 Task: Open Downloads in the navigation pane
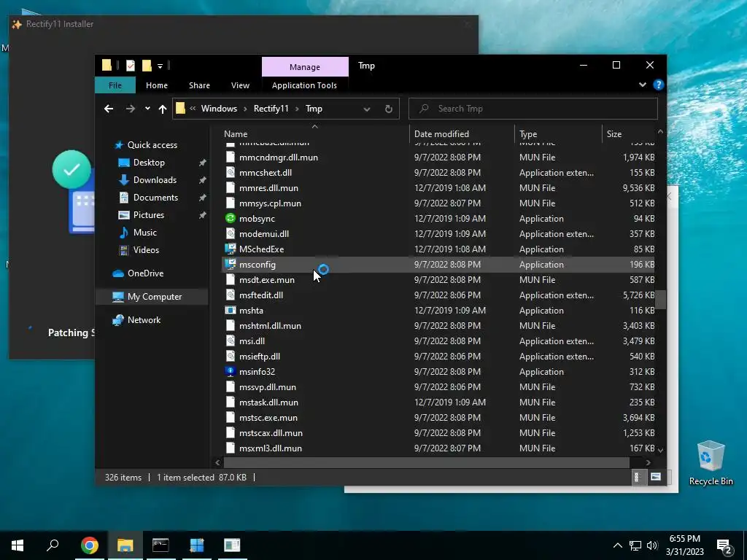155,180
